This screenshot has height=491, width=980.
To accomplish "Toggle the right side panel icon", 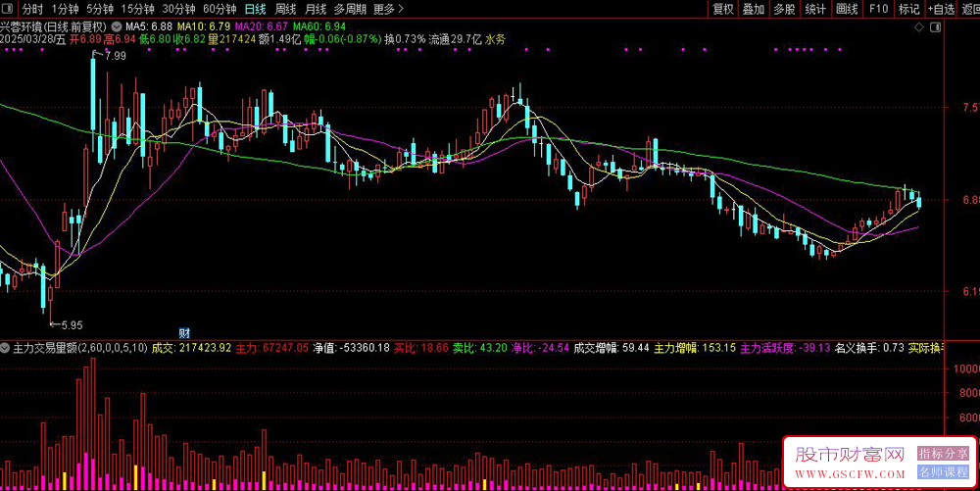I will click(936, 26).
